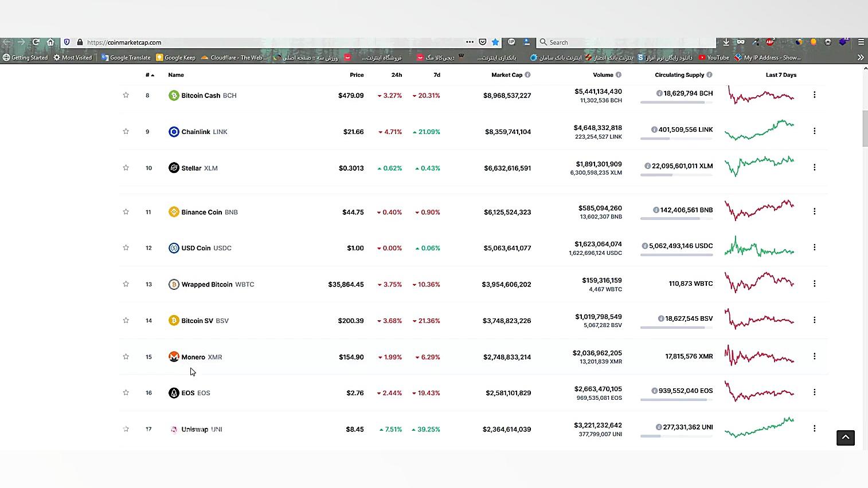Sort by the Price column header
This screenshot has height=488, width=868.
(x=357, y=75)
